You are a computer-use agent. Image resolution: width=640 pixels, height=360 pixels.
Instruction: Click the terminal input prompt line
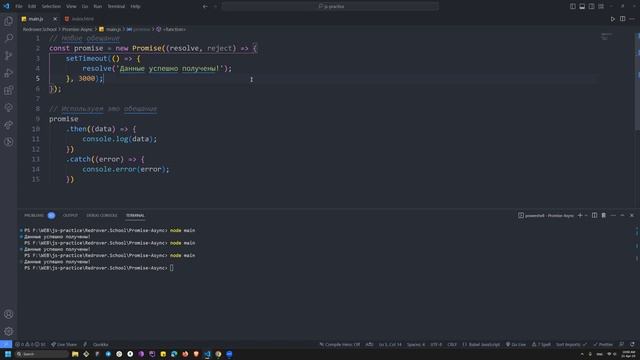(99, 268)
